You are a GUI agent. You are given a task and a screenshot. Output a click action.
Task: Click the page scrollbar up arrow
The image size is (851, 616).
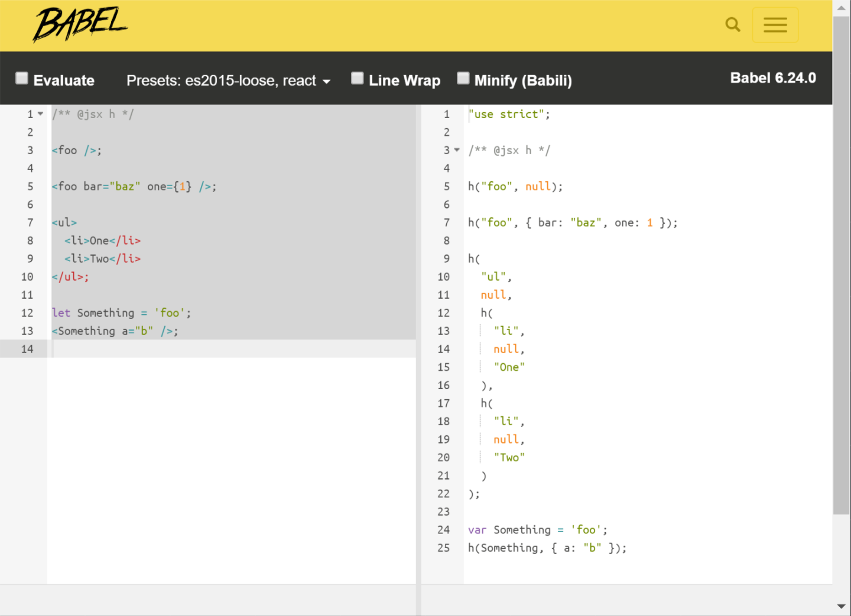coord(842,8)
